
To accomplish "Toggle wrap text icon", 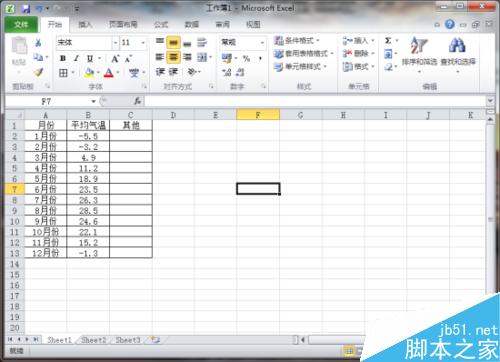I will (x=202, y=42).
